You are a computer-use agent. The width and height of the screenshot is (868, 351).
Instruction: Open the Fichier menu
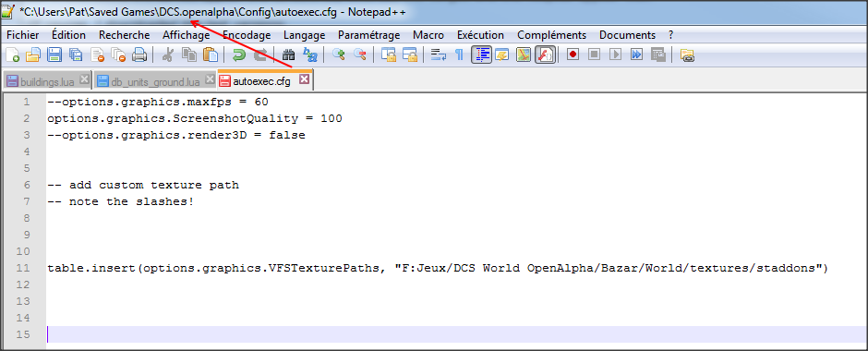click(x=23, y=35)
